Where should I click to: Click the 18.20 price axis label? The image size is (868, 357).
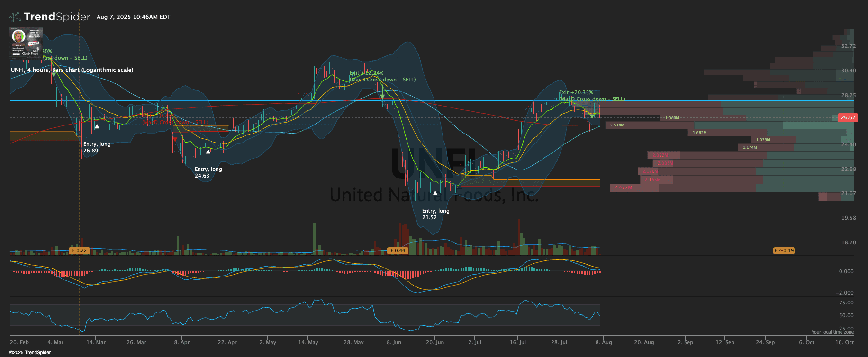(x=849, y=242)
